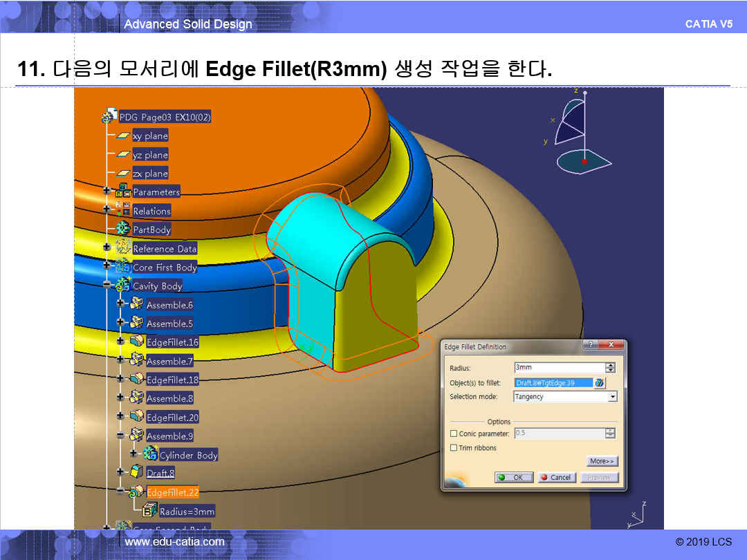Click the Radius value input field

(x=559, y=368)
